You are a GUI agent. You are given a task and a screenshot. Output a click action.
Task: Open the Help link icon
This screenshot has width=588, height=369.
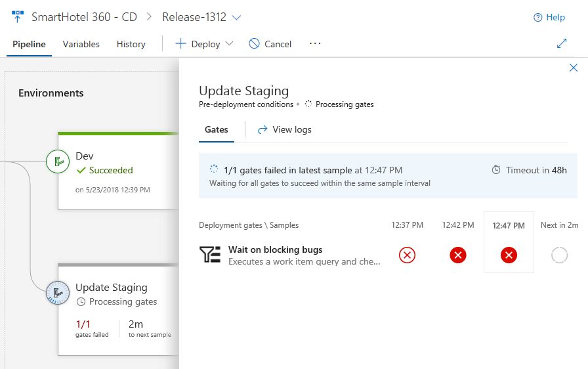[538, 18]
